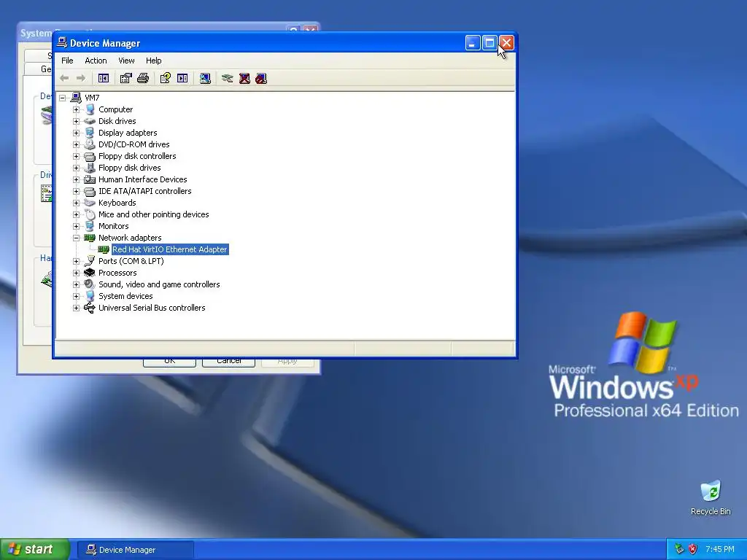Select the Sound, video and game controllers icon
Viewport: 747px width, 560px height.
[90, 284]
